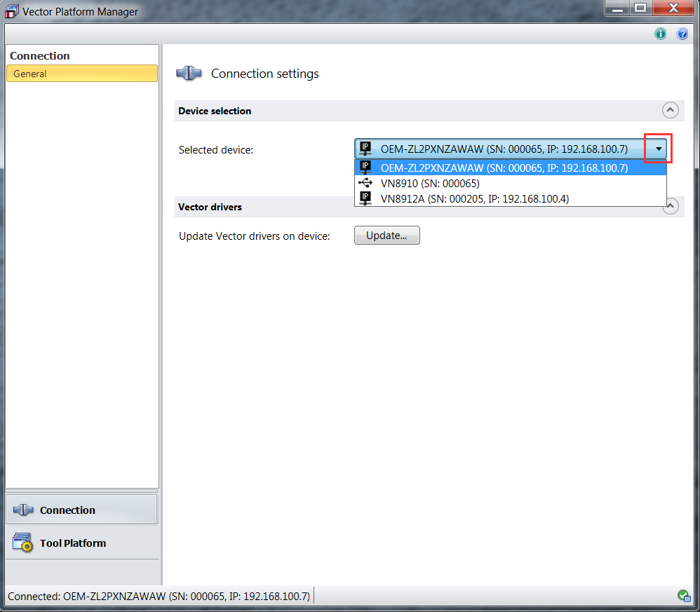Click the connection status icon in status bar
Screen dimensions: 700x612
coord(684,596)
